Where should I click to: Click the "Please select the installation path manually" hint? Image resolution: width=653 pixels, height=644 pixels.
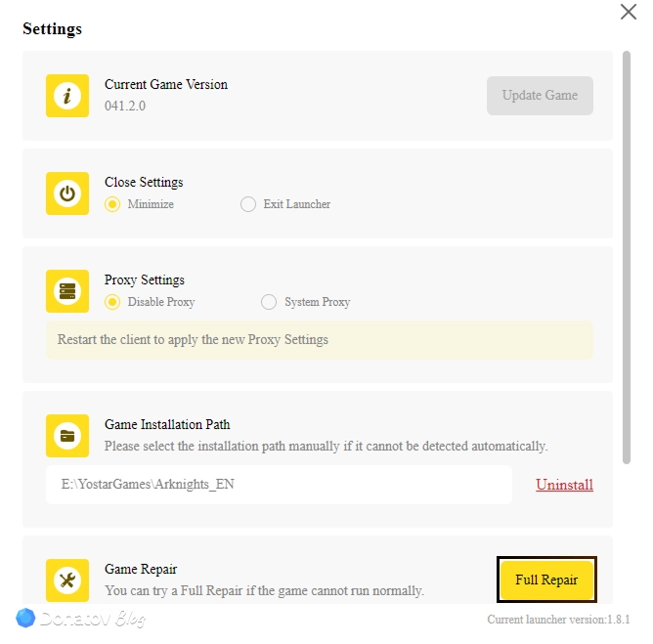click(326, 446)
